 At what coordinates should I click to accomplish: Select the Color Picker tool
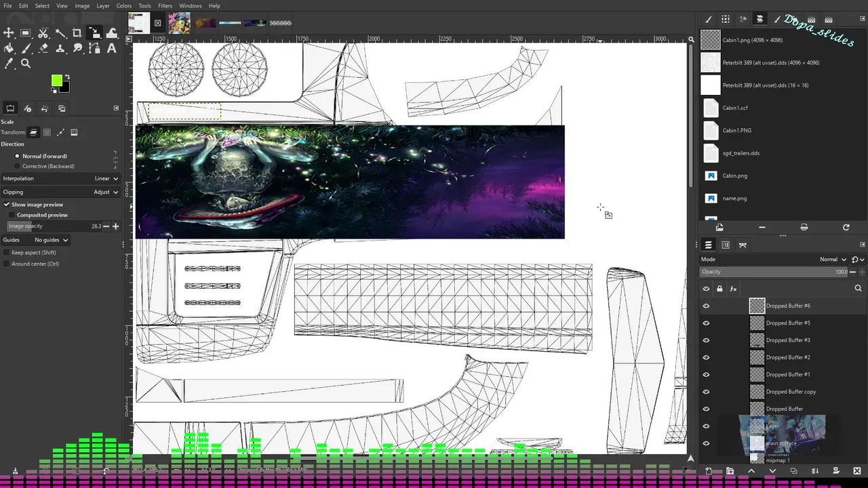[9, 64]
